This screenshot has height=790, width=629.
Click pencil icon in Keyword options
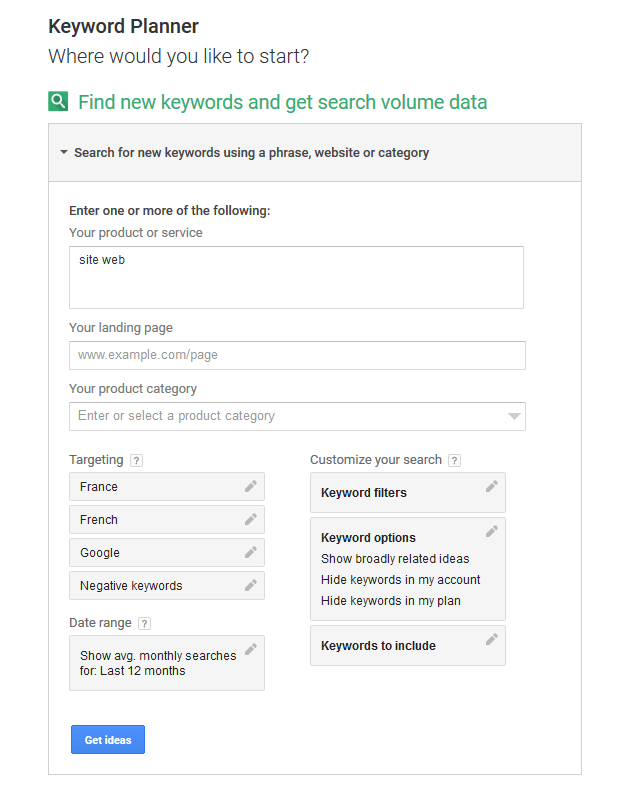click(x=491, y=532)
